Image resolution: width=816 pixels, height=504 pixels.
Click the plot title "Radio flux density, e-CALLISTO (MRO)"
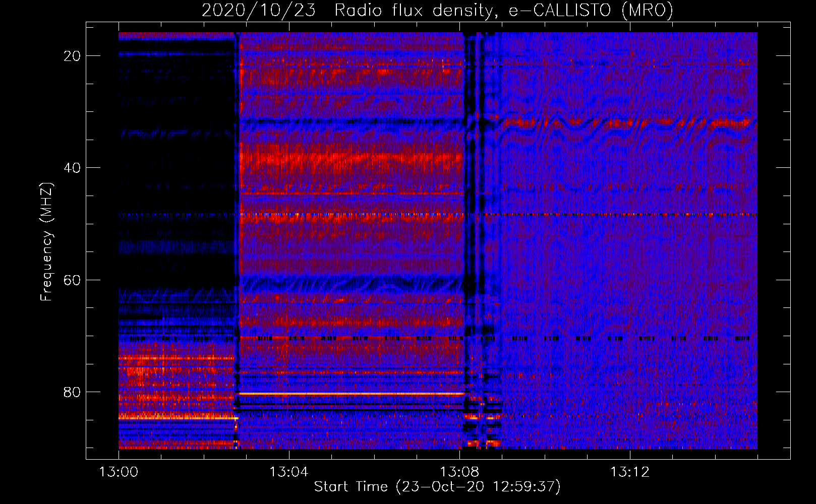[x=504, y=10]
